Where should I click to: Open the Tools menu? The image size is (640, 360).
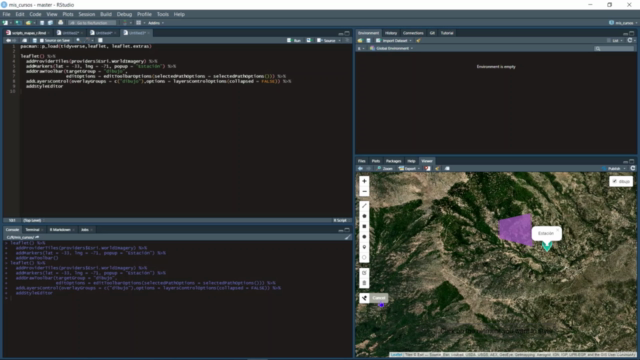[162, 14]
